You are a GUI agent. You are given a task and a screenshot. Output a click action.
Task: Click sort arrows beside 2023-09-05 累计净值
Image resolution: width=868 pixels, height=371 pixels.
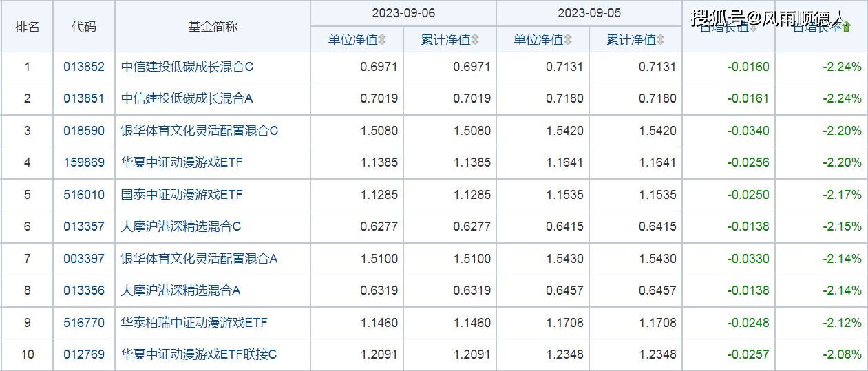pos(661,40)
